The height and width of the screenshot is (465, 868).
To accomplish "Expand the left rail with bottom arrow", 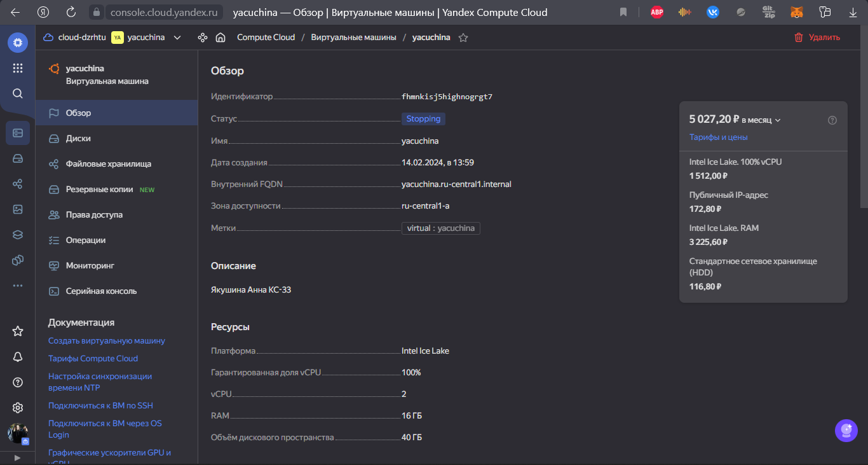I will tap(18, 457).
